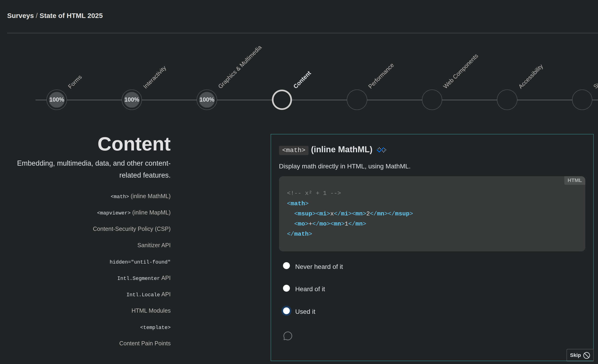Go to HTML Modules question
The width and height of the screenshot is (598, 364).
[x=151, y=311]
